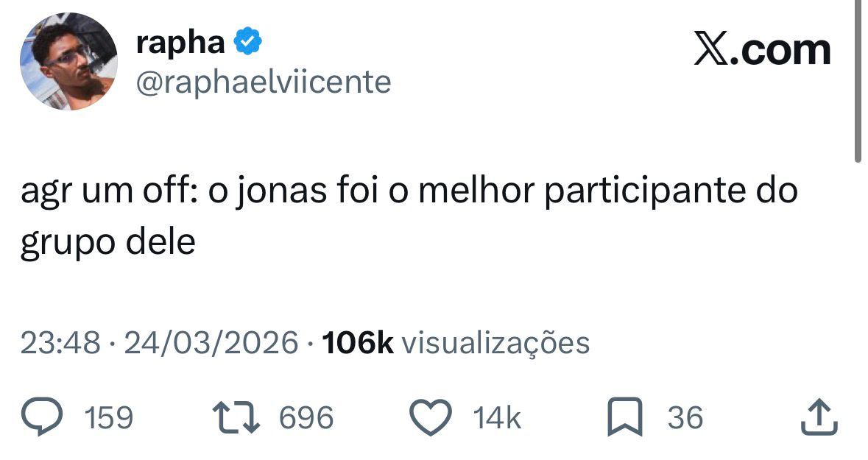
Task: Click the repost icon
Action: click(237, 417)
